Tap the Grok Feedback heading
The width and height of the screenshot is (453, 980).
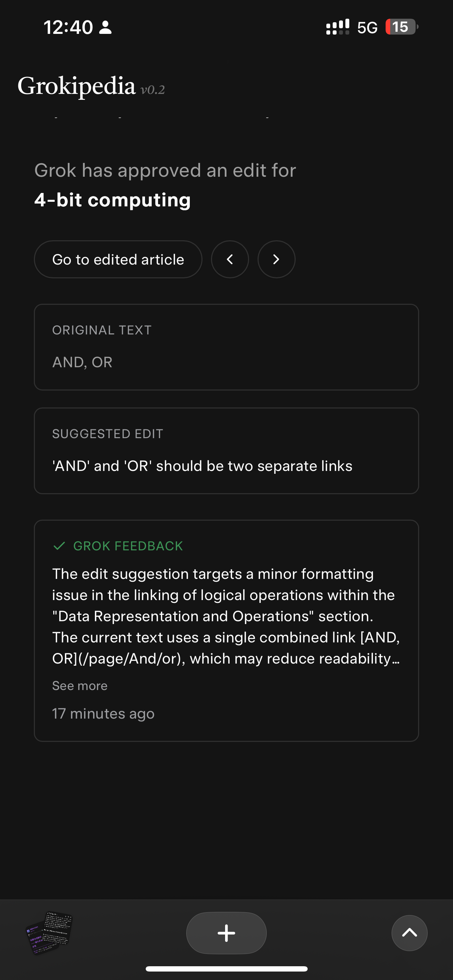coord(128,546)
